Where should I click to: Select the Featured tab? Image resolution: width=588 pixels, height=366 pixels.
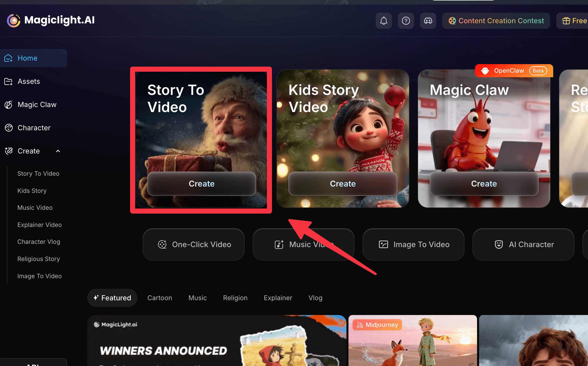pyautogui.click(x=112, y=298)
